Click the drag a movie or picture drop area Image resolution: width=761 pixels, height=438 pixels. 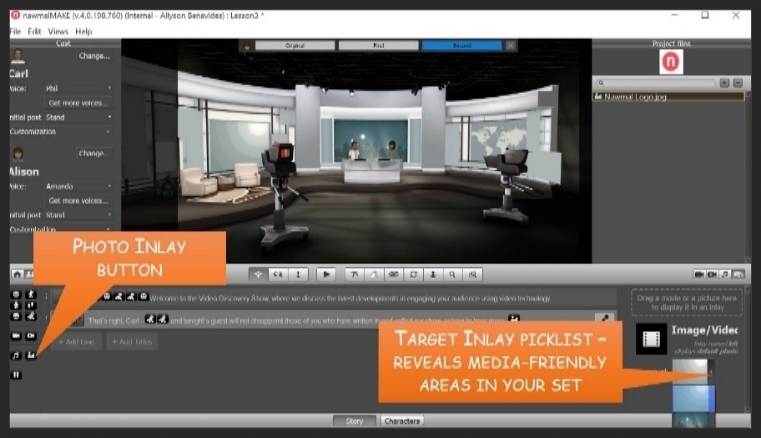[687, 303]
